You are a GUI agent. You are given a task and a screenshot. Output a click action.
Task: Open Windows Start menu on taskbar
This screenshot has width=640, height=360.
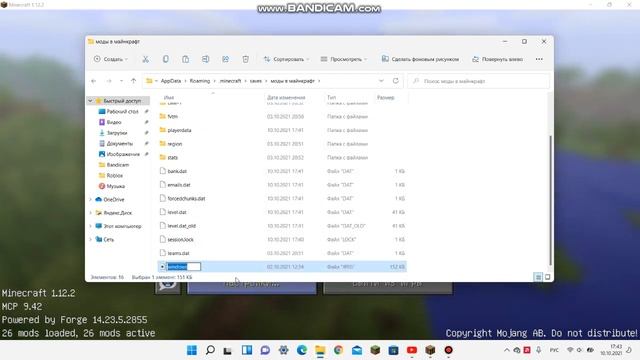pyautogui.click(x=191, y=350)
